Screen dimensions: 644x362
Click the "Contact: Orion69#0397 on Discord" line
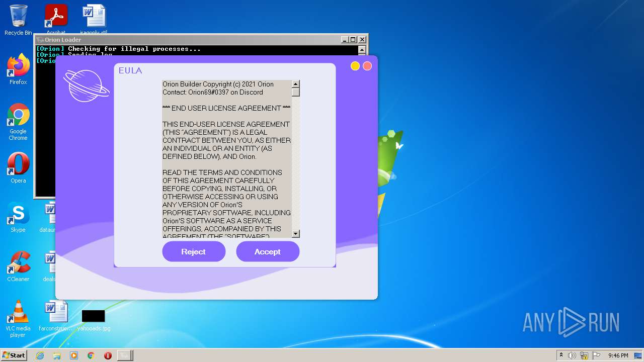point(213,92)
